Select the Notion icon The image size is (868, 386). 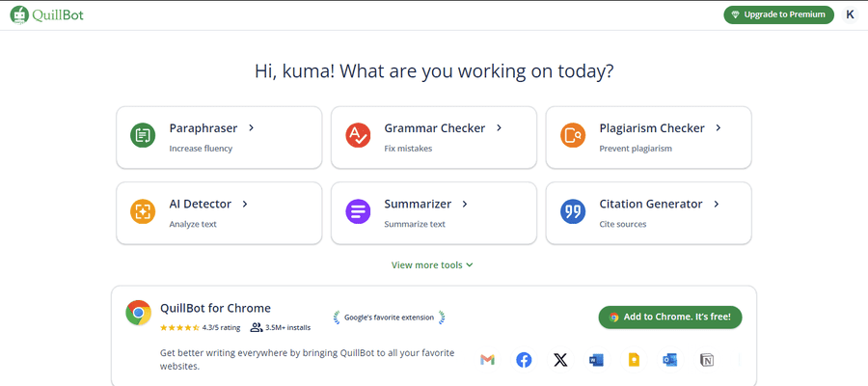click(707, 361)
